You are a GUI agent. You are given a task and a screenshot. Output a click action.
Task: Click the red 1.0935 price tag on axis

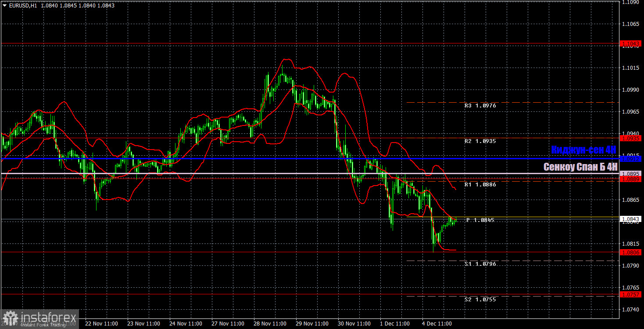(631, 138)
